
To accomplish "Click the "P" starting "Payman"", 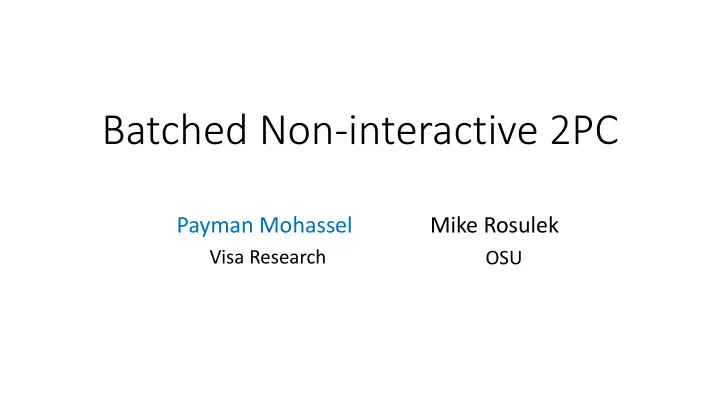I will [182, 225].
